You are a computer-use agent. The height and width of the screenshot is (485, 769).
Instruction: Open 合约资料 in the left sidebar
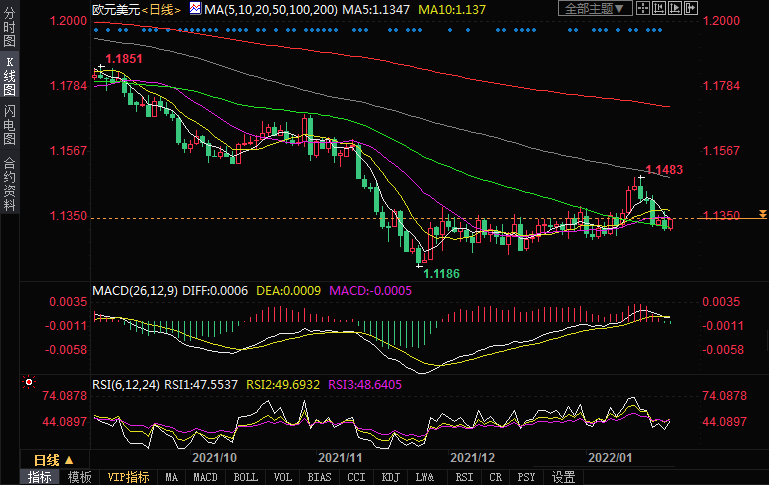click(10, 183)
